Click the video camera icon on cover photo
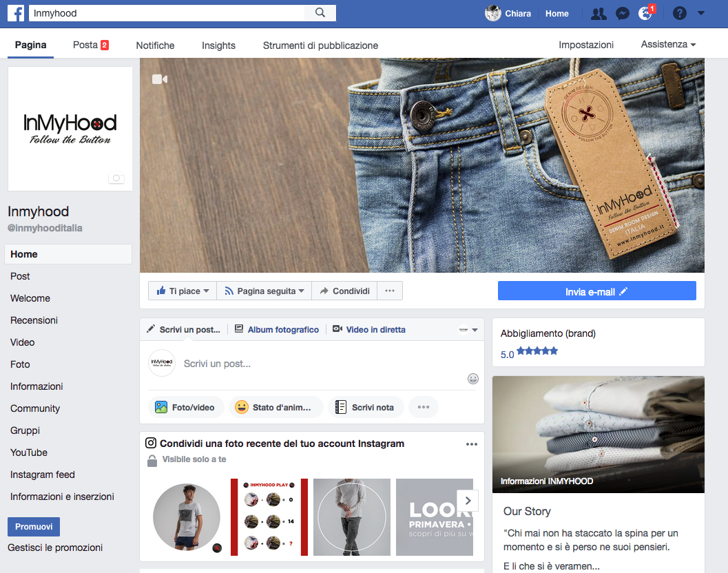 [160, 79]
